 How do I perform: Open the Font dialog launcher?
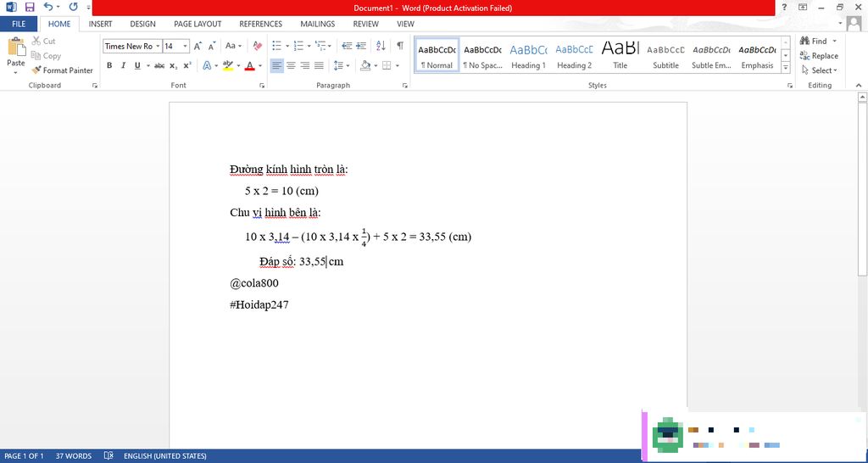pos(262,86)
